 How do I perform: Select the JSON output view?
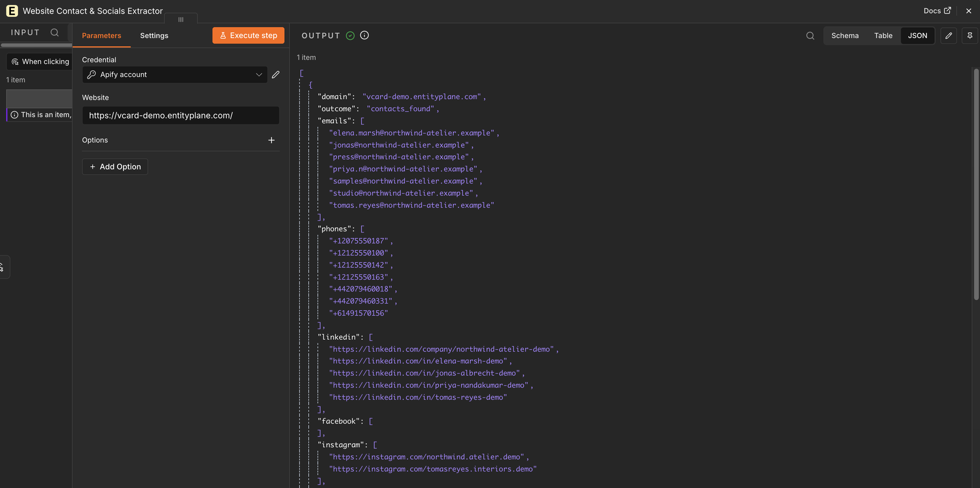pos(917,36)
